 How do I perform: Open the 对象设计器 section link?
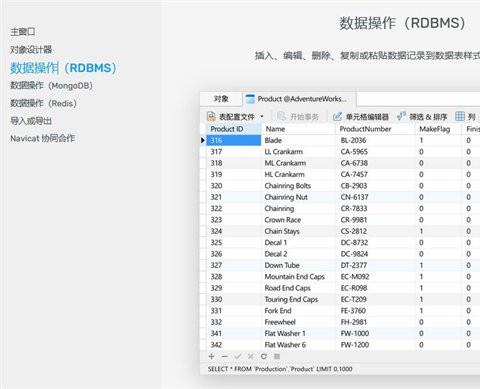click(31, 50)
